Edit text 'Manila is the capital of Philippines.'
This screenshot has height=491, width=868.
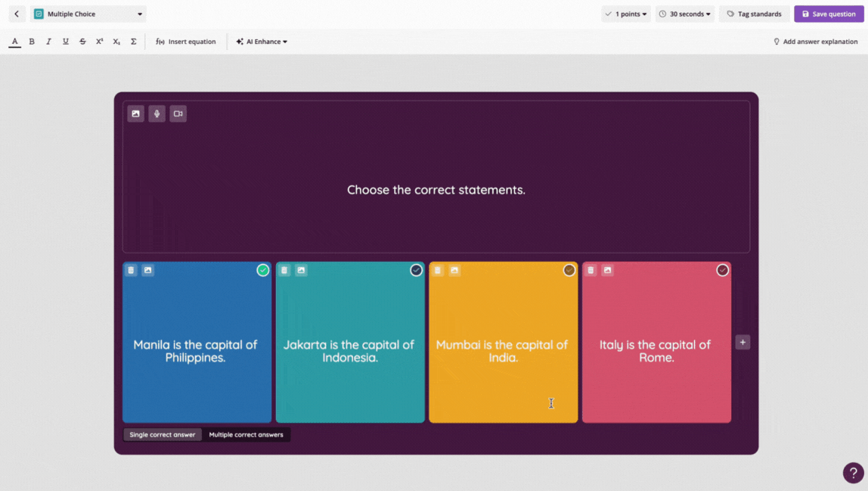tap(195, 351)
